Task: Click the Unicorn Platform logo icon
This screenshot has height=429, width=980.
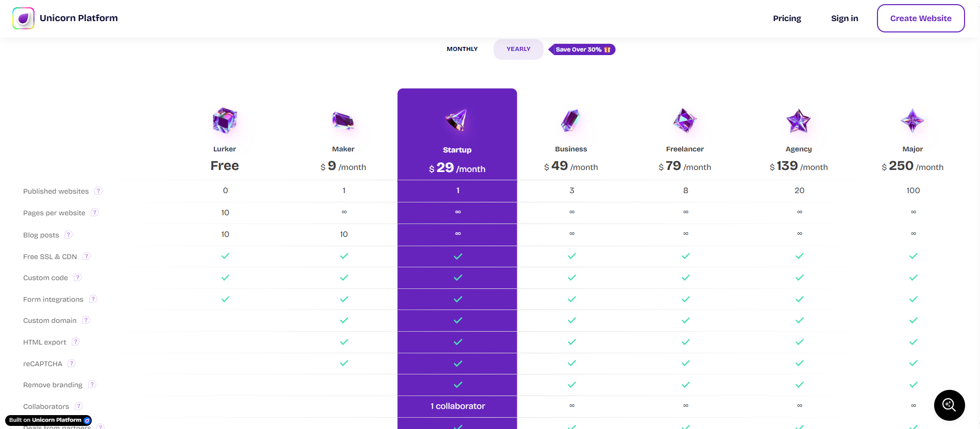Action: 23,18
